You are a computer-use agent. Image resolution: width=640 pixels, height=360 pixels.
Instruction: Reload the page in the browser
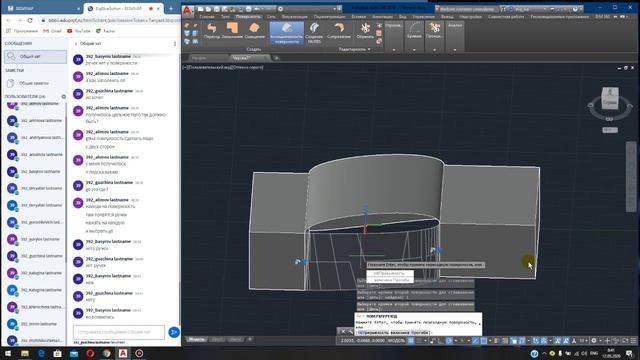[30, 20]
